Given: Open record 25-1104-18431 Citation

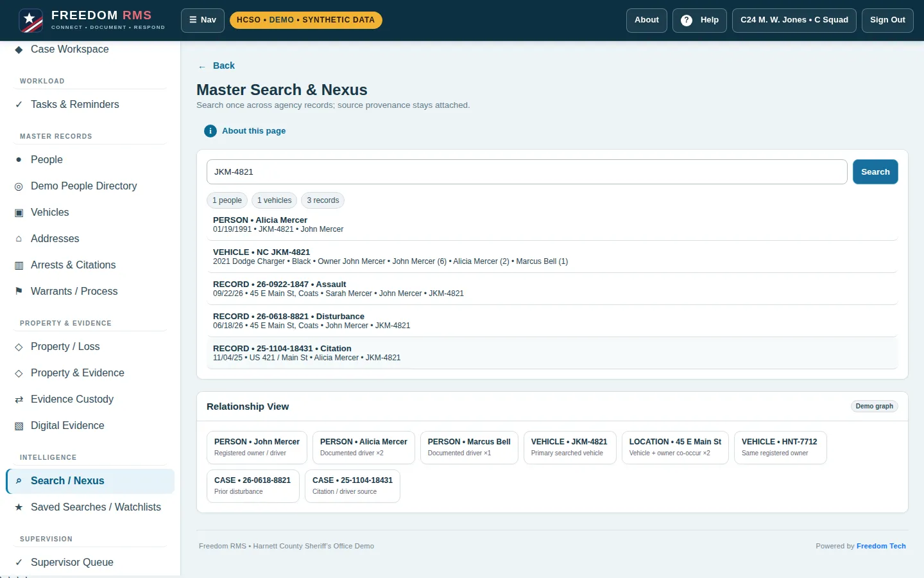Looking at the screenshot, I should pos(552,353).
